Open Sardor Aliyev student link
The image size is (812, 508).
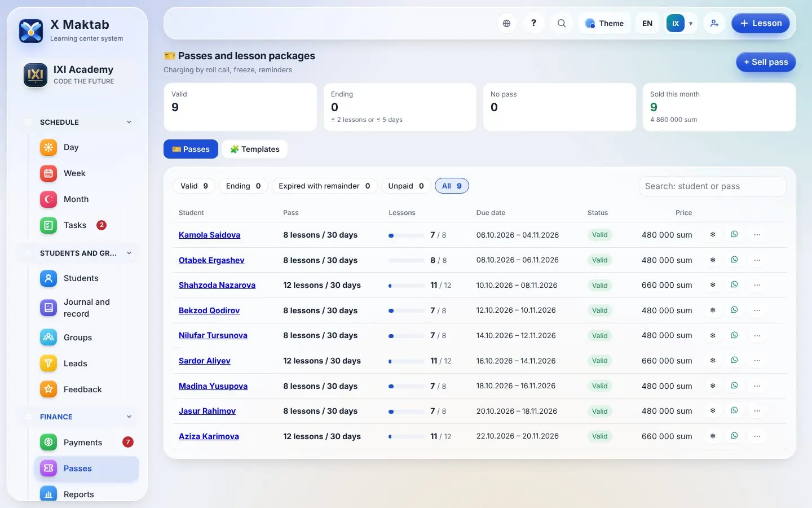click(x=205, y=361)
